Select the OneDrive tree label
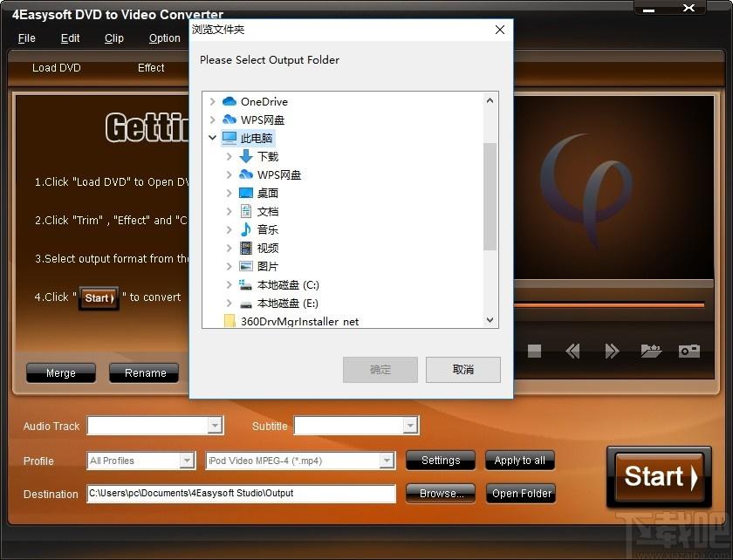The image size is (733, 560). [x=264, y=101]
